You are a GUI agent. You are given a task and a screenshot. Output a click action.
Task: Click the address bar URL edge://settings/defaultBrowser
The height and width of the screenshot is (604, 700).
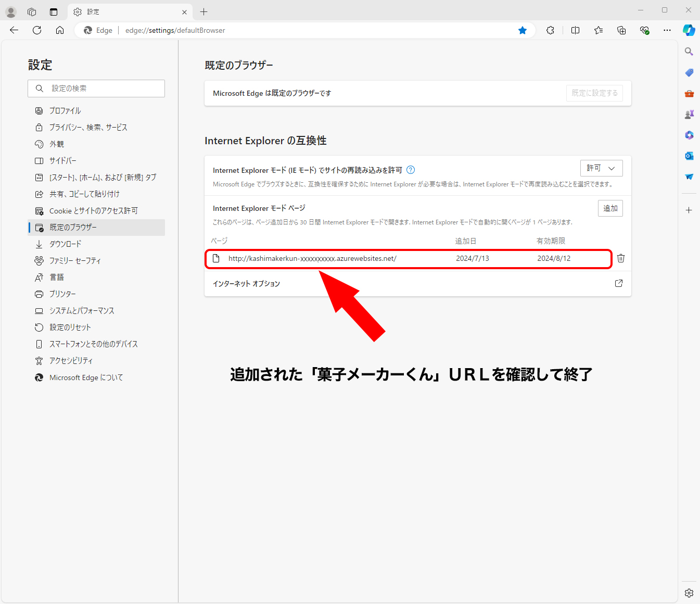point(175,30)
